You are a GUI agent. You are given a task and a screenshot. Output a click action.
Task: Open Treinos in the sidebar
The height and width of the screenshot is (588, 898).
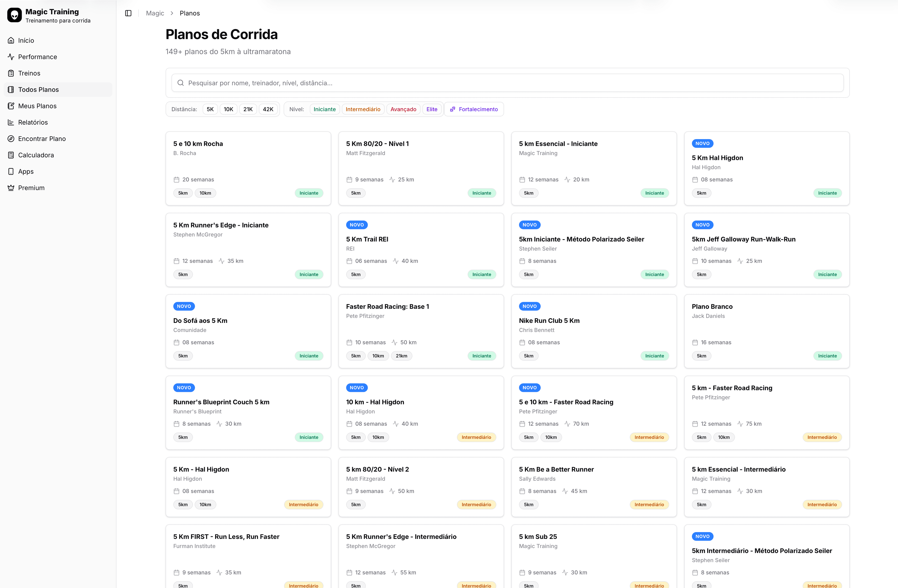[x=58, y=73]
